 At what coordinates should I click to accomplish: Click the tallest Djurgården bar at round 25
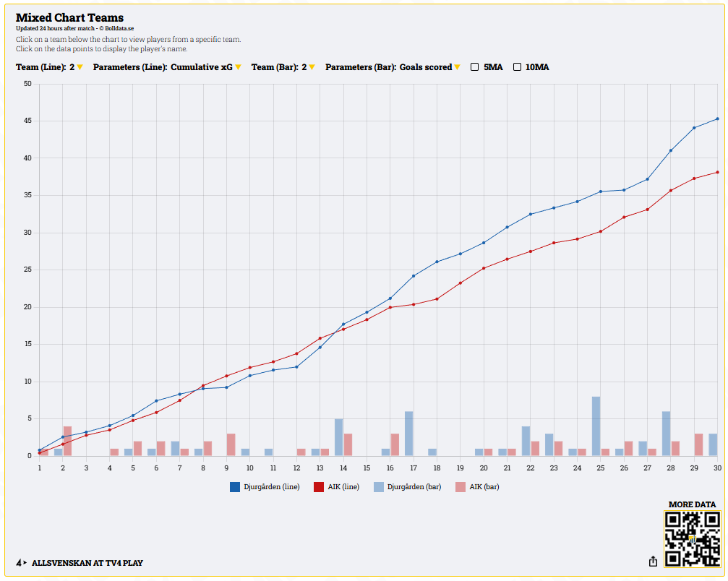(x=596, y=426)
